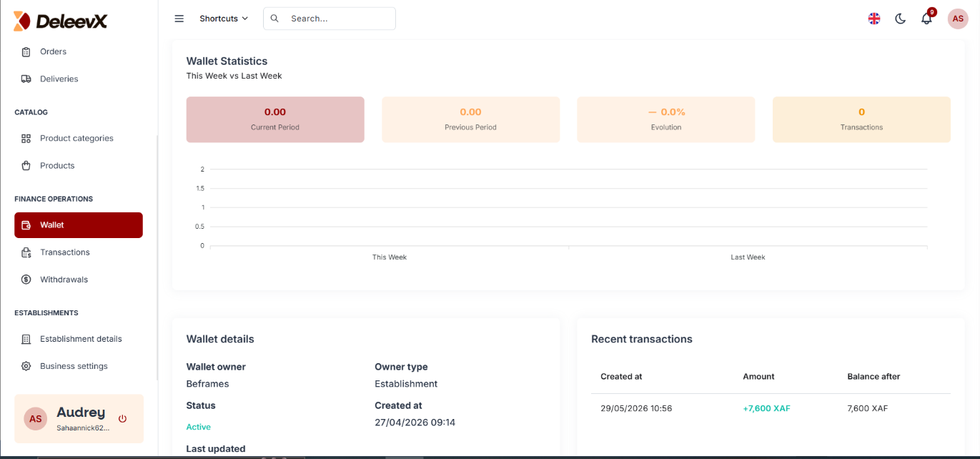
Task: Open the UK flag language selector
Action: pyautogui.click(x=874, y=19)
